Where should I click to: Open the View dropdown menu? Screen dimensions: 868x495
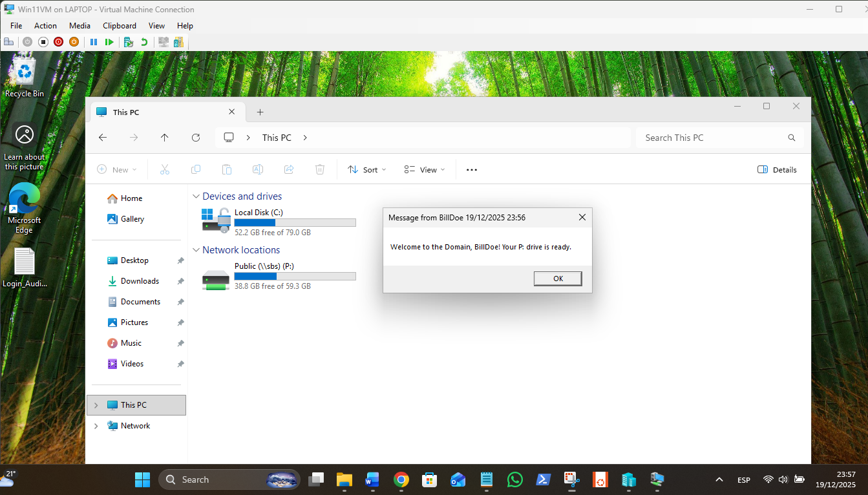[425, 170]
